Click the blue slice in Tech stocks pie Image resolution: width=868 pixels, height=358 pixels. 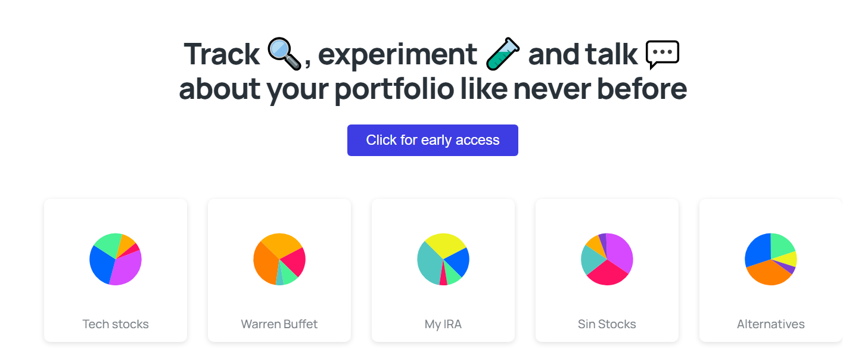point(101,264)
